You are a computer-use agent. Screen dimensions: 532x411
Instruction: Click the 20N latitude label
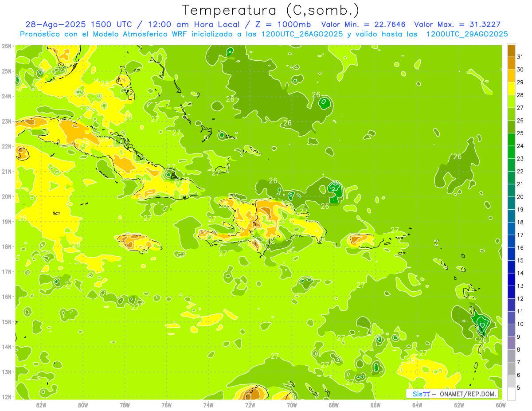pyautogui.click(x=7, y=196)
